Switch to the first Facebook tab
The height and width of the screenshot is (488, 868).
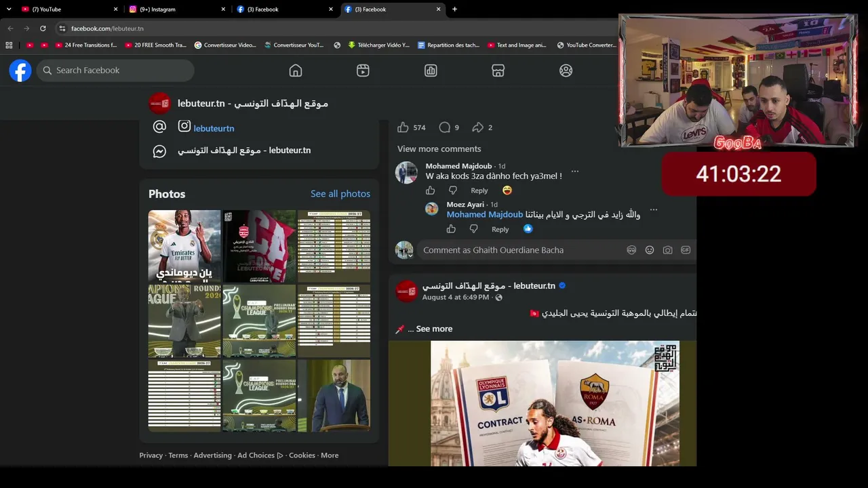coord(284,9)
